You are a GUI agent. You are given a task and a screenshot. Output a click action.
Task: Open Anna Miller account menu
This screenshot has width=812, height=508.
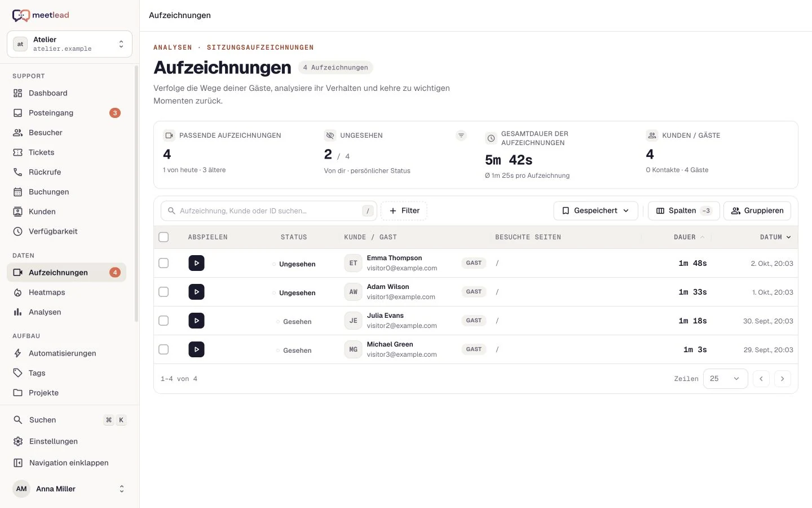pos(69,489)
